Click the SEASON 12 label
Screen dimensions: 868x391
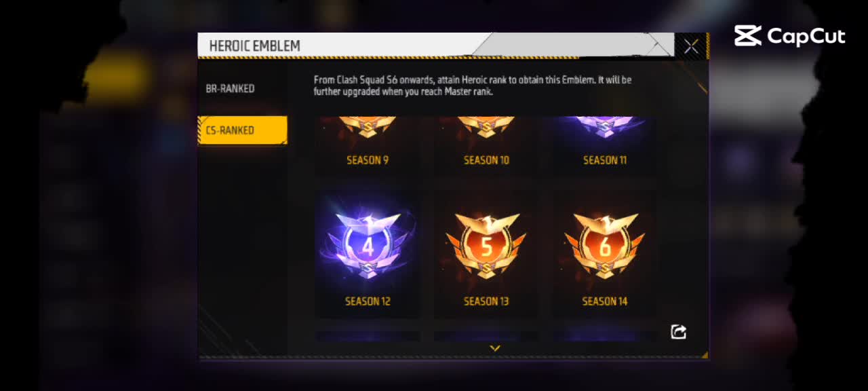tap(368, 301)
